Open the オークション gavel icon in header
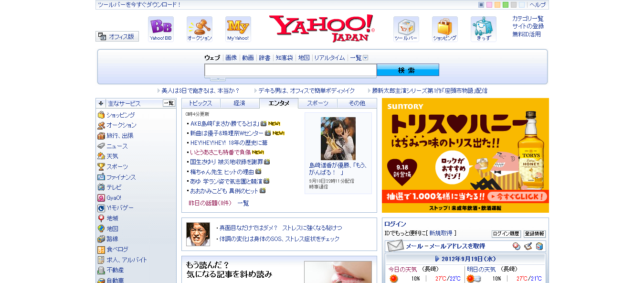 (200, 29)
